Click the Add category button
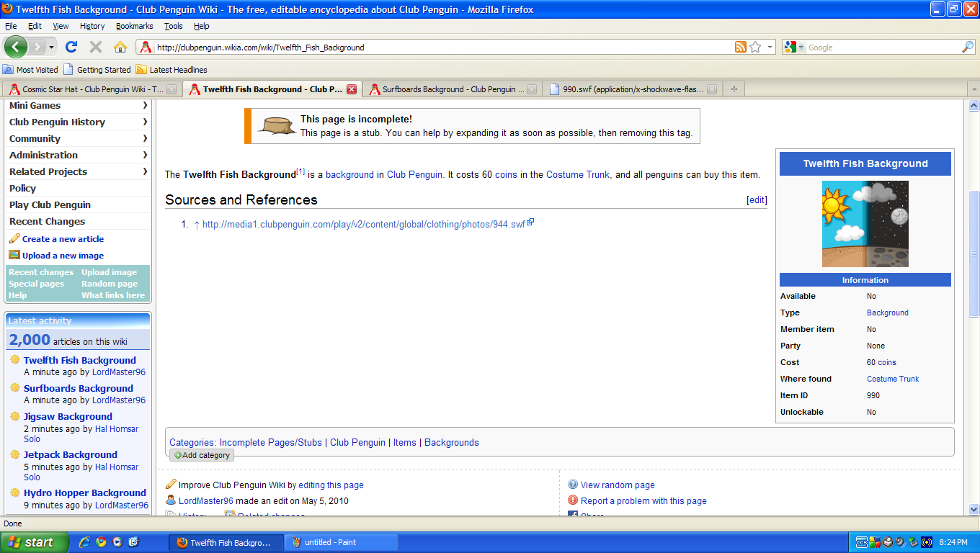 pos(202,455)
